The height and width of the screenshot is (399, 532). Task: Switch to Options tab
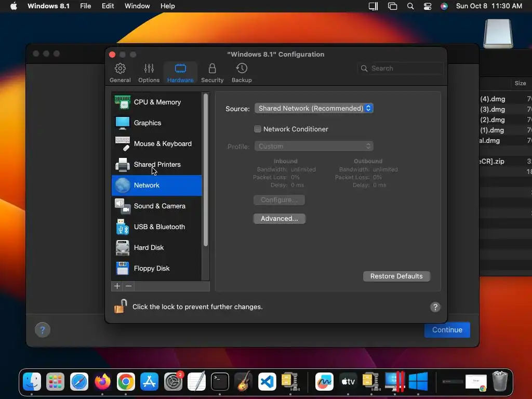149,73
